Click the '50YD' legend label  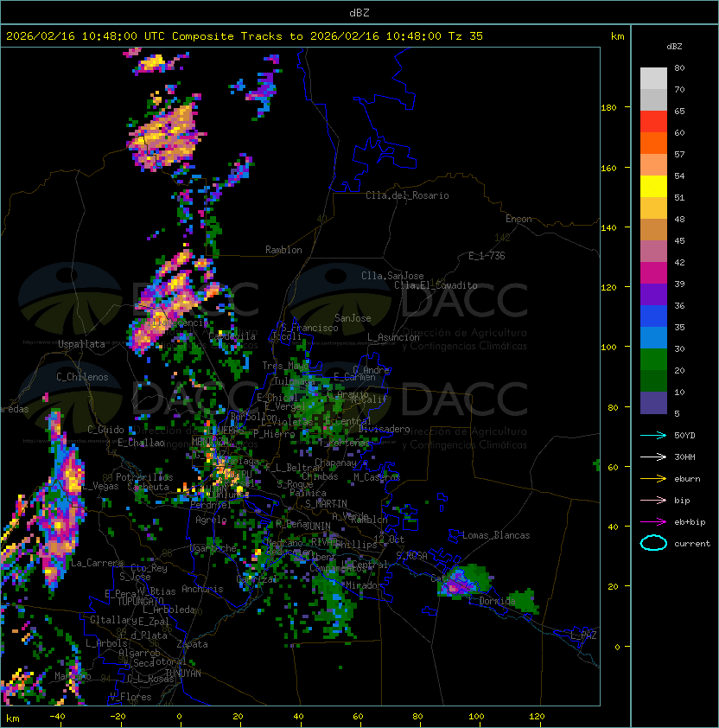click(x=684, y=436)
